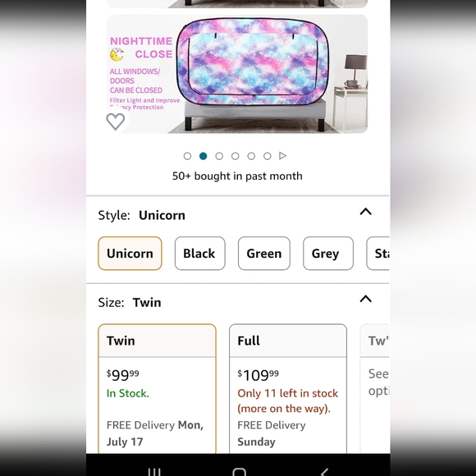Select sixth carousel dot indicator
This screenshot has width=476, height=476.
[268, 156]
